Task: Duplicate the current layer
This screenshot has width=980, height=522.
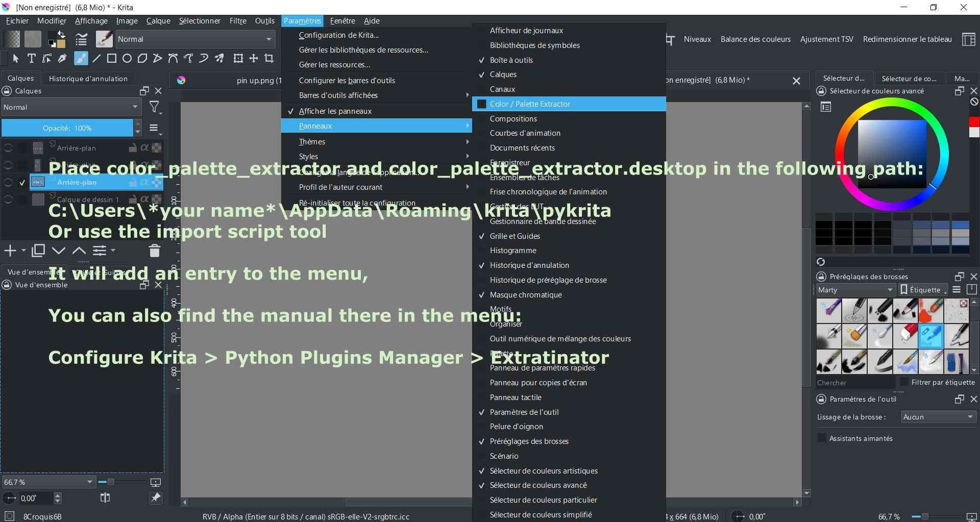Action: tap(38, 251)
